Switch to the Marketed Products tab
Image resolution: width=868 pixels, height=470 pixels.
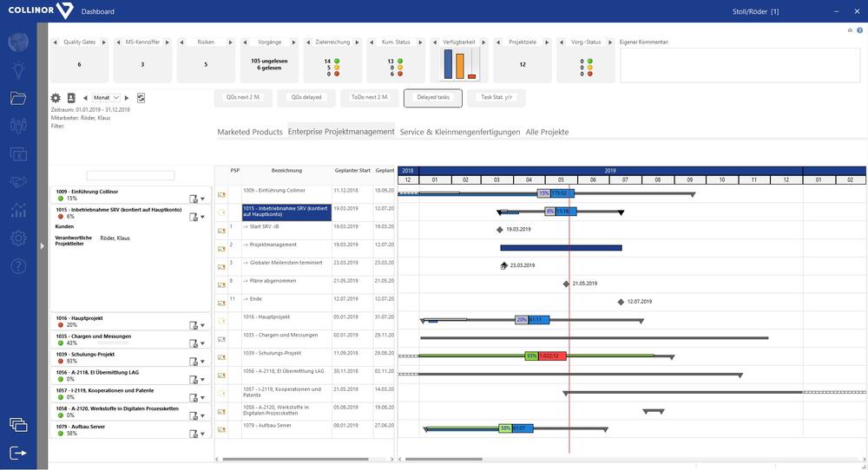click(250, 132)
